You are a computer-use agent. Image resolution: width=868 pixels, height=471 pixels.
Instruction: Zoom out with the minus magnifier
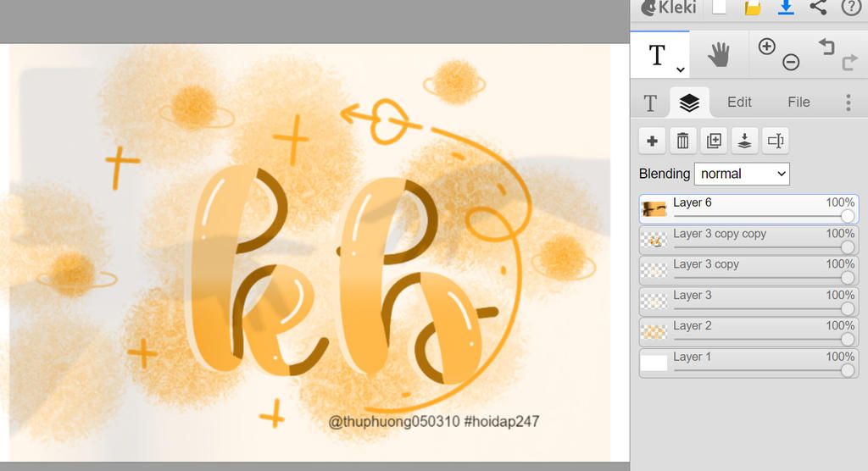(791, 62)
